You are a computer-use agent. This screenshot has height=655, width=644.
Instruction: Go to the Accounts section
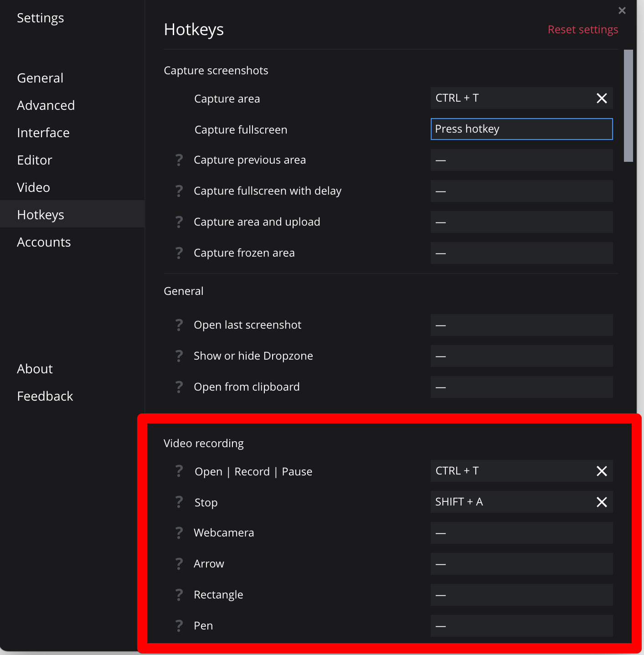44,242
